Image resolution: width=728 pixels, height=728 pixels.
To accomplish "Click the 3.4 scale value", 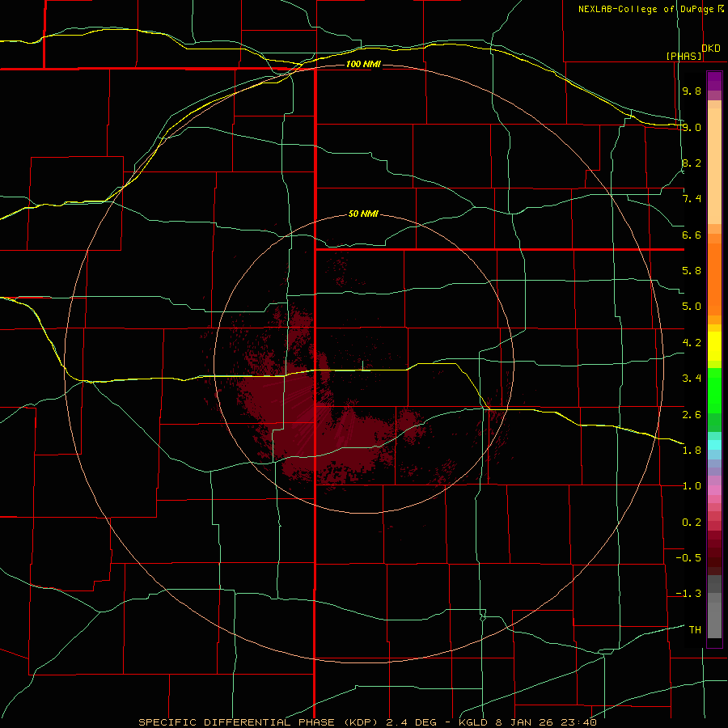I will tap(692, 379).
